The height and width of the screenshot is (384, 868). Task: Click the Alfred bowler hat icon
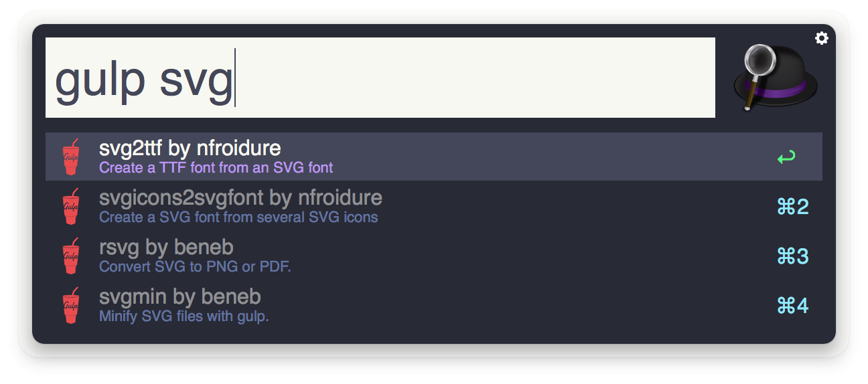pyautogui.click(x=776, y=78)
